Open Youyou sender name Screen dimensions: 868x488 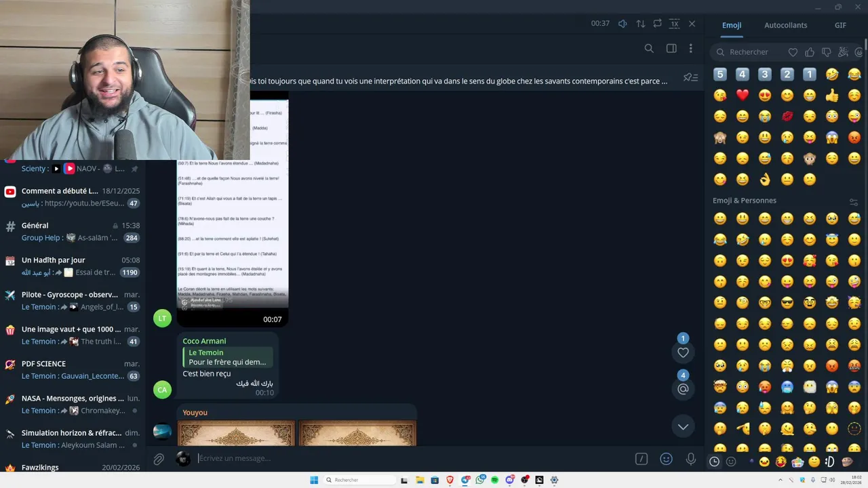click(x=195, y=413)
